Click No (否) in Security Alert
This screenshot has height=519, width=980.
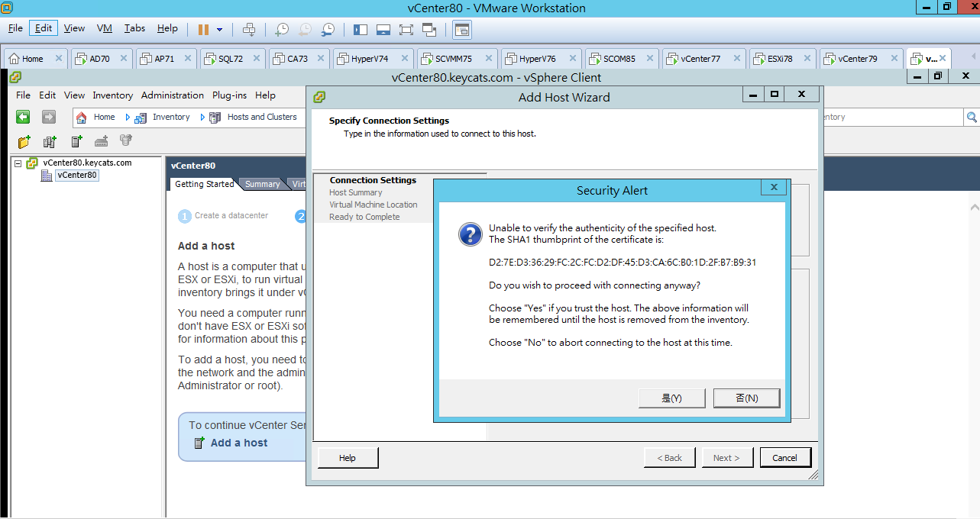pos(746,398)
